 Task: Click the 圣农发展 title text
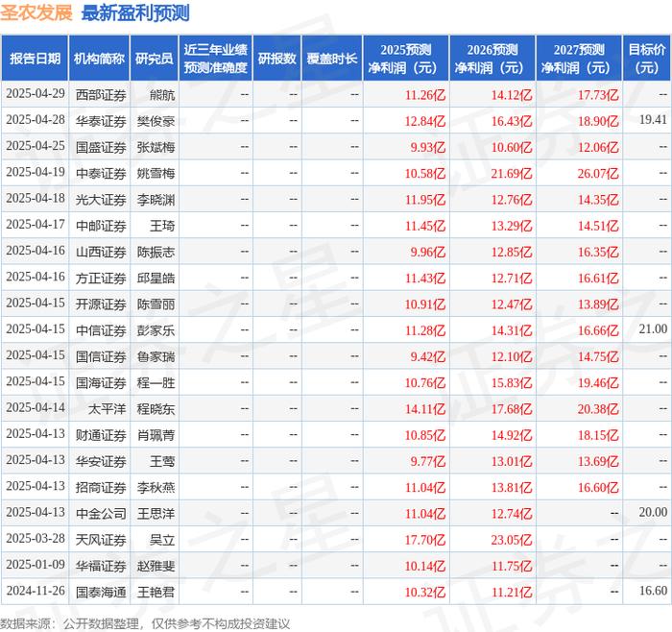click(36, 12)
